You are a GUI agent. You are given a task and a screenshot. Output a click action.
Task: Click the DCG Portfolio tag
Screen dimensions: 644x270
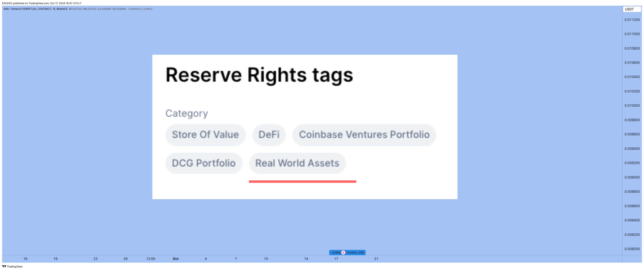tap(204, 163)
